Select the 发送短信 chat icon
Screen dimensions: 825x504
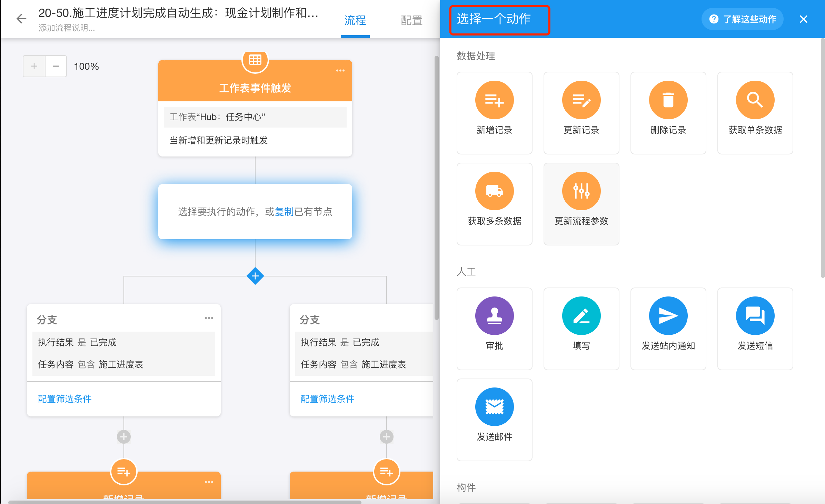coord(755,316)
